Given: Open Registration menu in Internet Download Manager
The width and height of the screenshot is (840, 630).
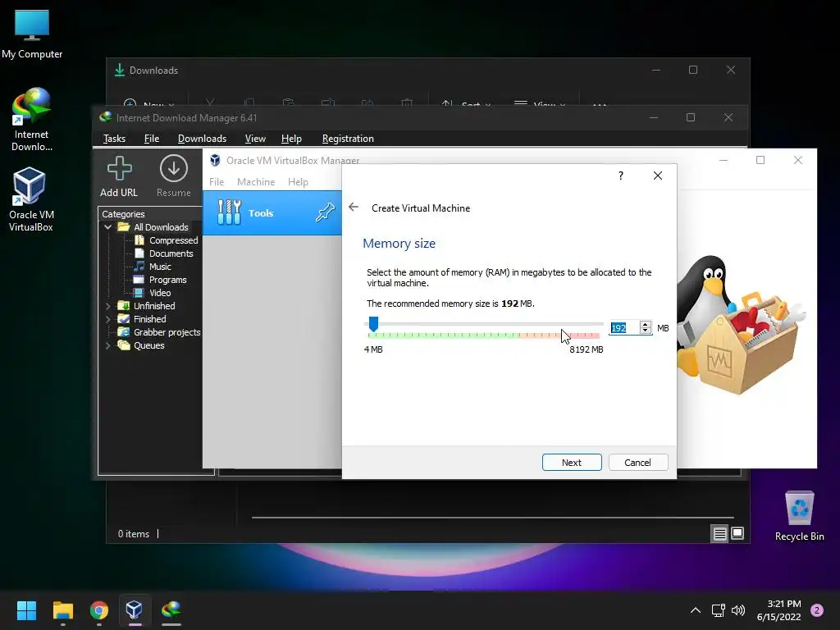Looking at the screenshot, I should coord(348,138).
